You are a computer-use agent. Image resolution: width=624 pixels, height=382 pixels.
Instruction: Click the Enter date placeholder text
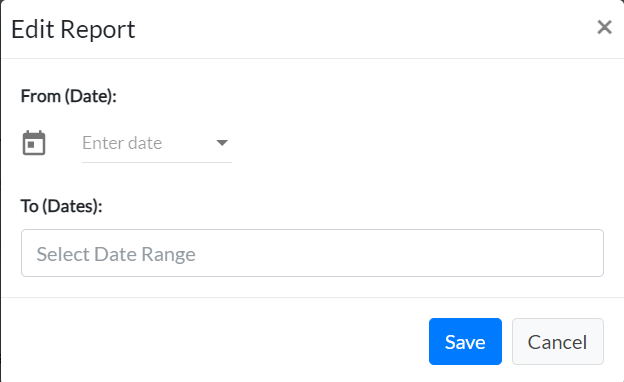click(x=122, y=143)
